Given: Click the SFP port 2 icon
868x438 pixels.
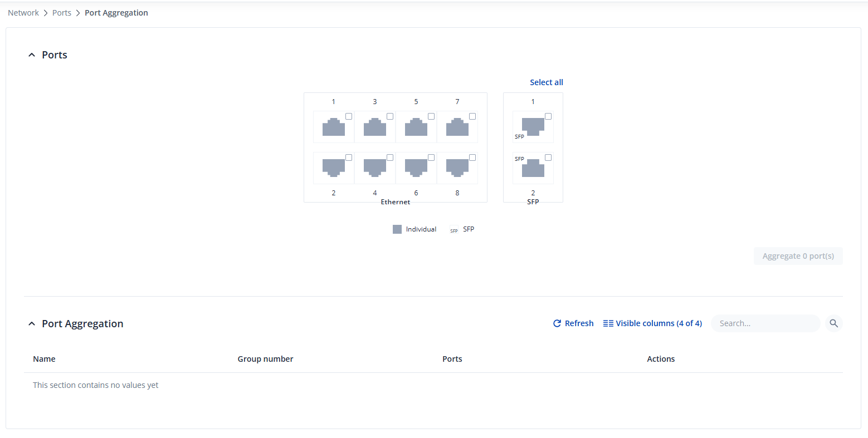Looking at the screenshot, I should [533, 168].
